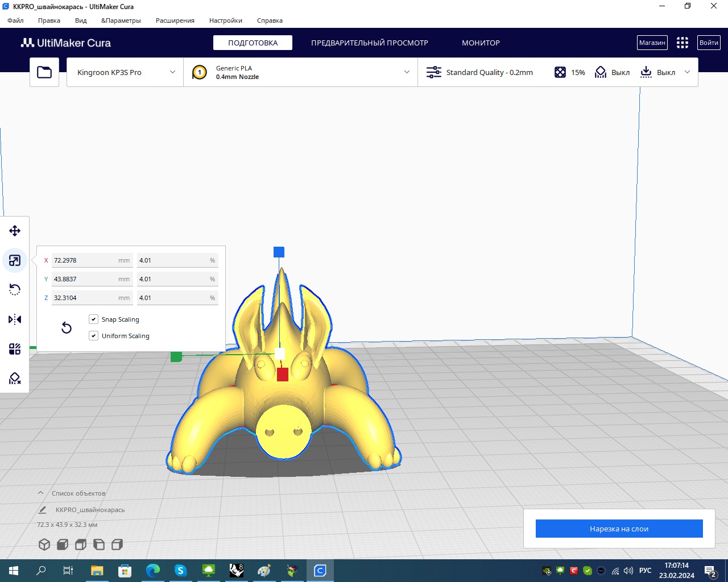728x582 pixels.
Task: Switch to the left side view cube icon
Action: (99, 544)
